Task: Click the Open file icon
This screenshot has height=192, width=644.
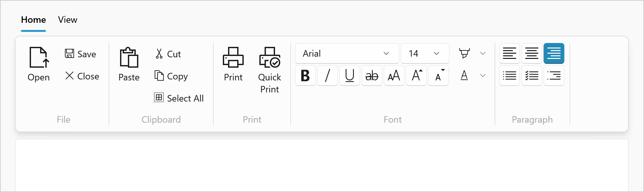Action: pos(39,58)
